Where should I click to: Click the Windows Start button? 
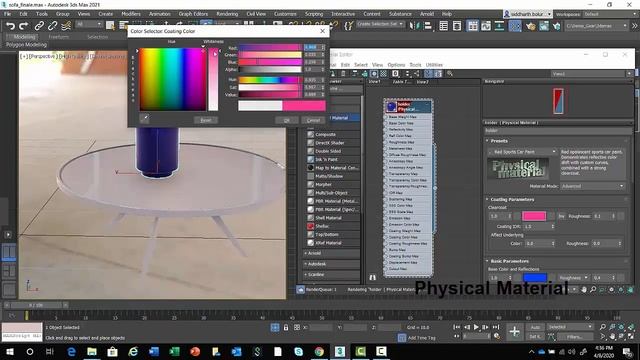pos(9,351)
